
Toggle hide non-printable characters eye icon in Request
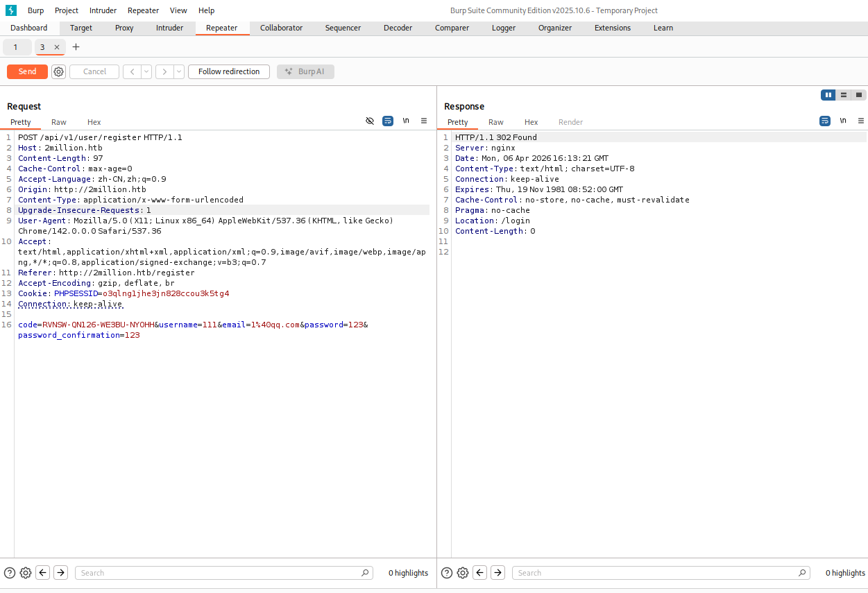coord(370,121)
